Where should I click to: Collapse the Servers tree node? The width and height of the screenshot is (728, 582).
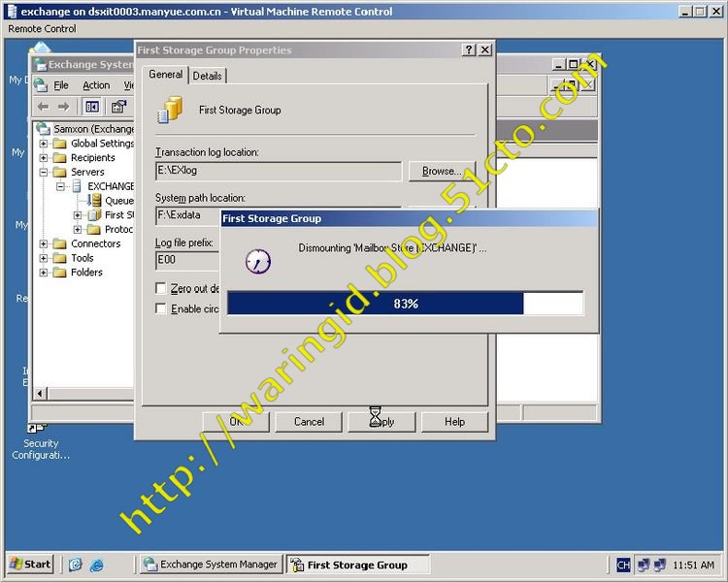coord(44,172)
